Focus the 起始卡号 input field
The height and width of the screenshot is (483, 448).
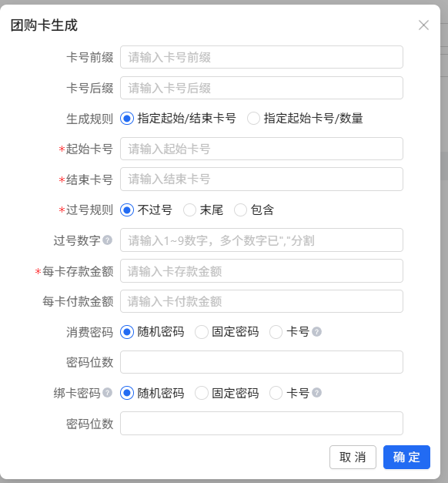point(262,149)
